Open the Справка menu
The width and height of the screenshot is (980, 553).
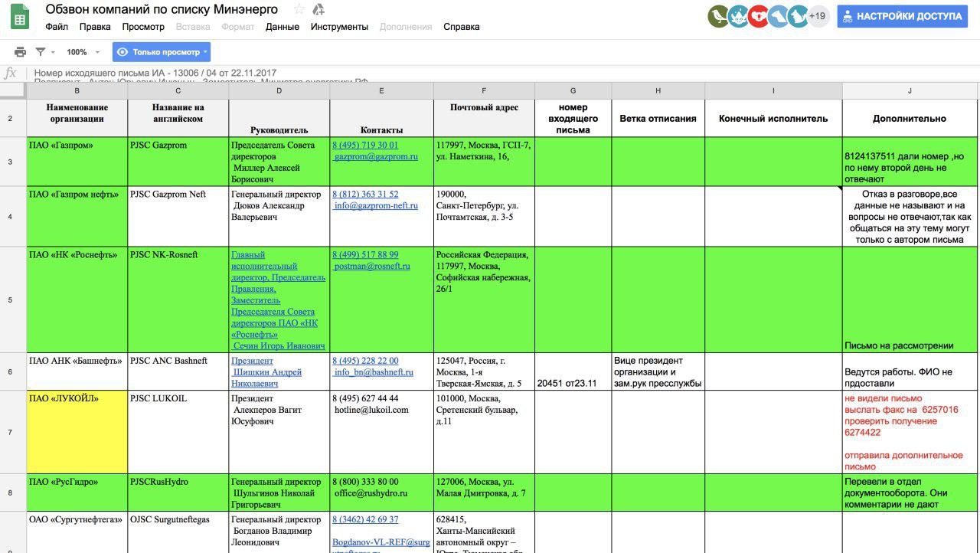[x=462, y=27]
